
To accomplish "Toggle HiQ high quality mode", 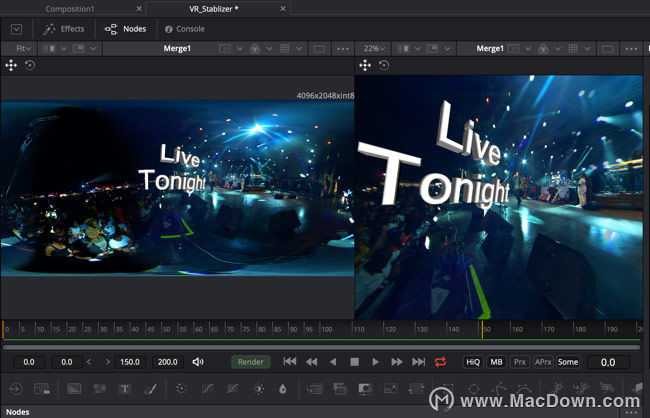I will 473,362.
